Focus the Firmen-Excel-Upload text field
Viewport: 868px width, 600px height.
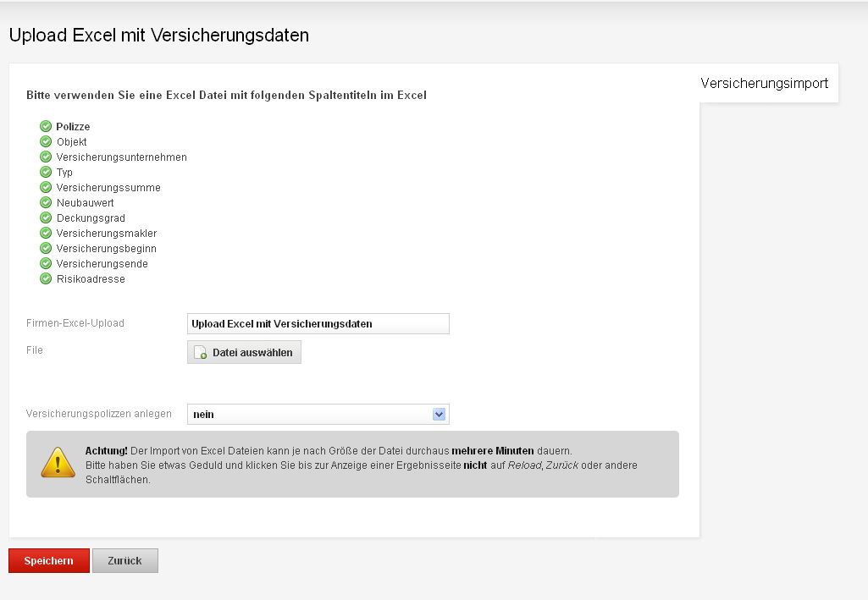(x=318, y=324)
